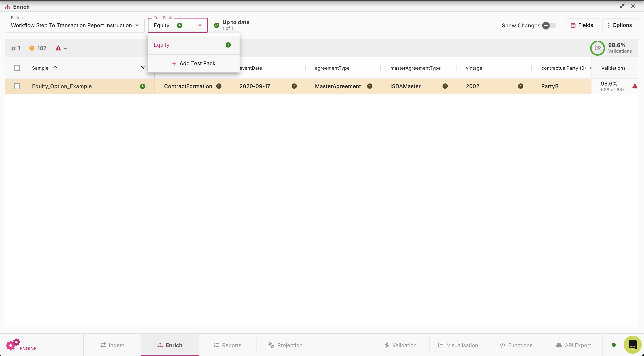This screenshot has height=356, width=644.
Task: Open the Validation tab
Action: click(x=400, y=345)
